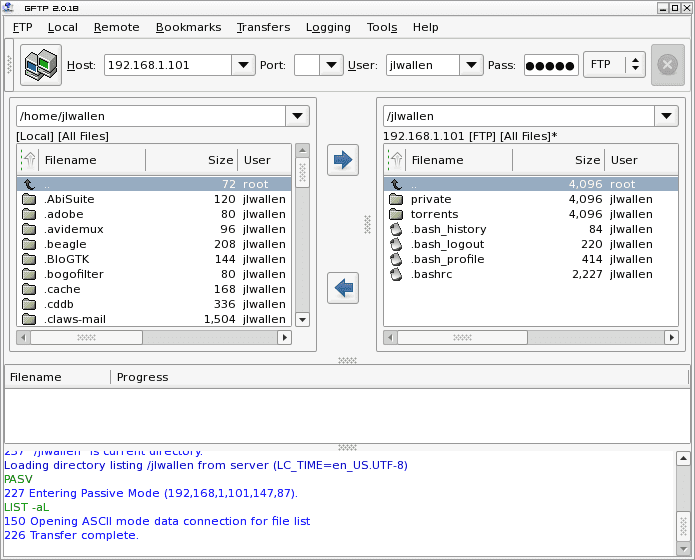The image size is (695, 560).
Task: Click the .avidemux folder icon
Action: [29, 229]
